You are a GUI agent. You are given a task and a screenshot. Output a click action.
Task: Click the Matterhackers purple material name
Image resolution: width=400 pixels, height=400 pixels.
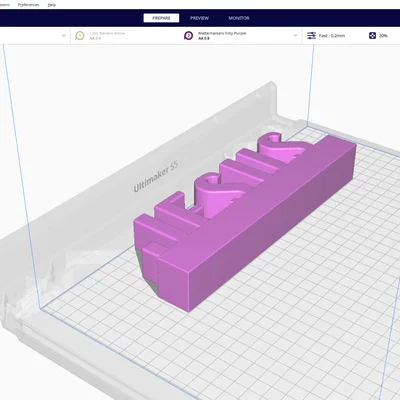pos(222,33)
